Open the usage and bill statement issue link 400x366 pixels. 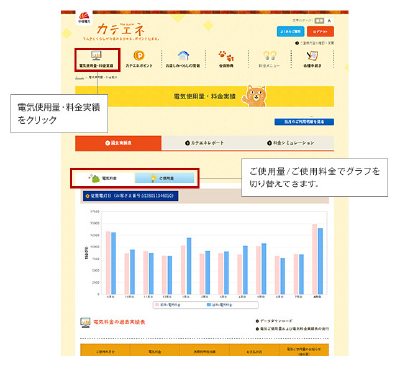coord(292,329)
